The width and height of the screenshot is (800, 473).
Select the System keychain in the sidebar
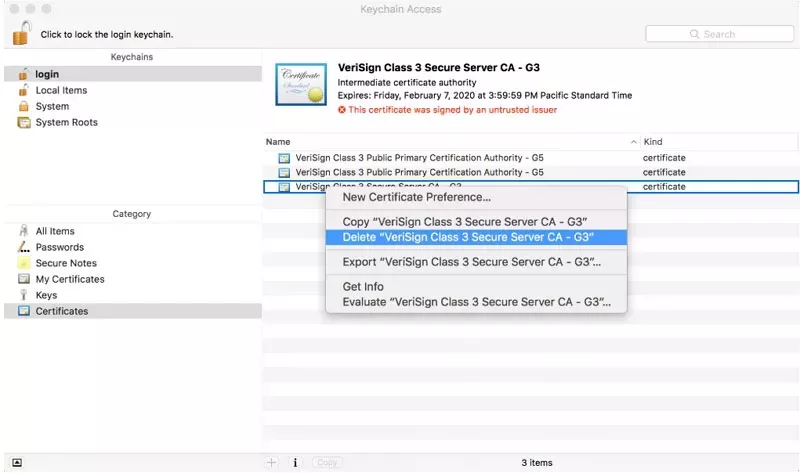click(x=52, y=106)
